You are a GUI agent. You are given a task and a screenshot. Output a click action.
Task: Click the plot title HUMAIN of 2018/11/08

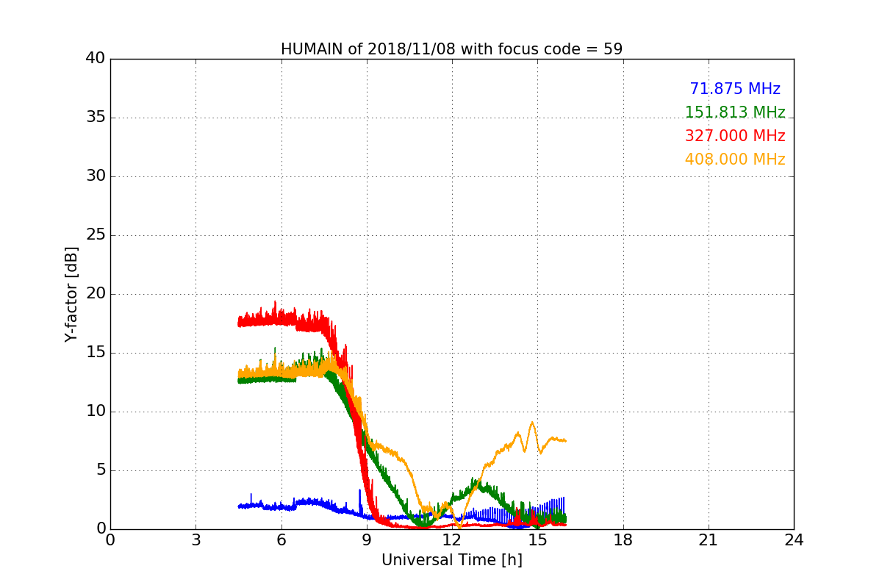(451, 49)
